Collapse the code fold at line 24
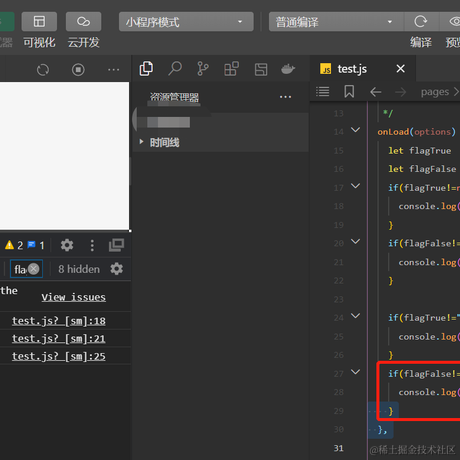Image resolution: width=460 pixels, height=460 pixels. [x=356, y=316]
